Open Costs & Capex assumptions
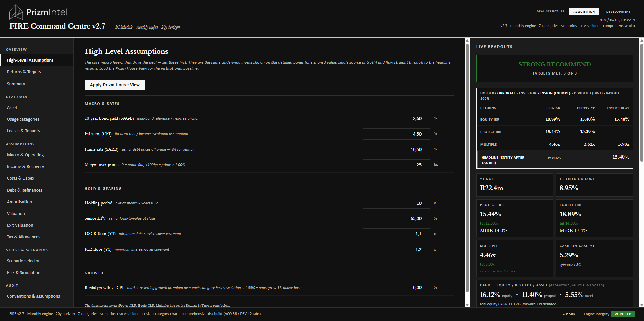This screenshot has height=321, width=644. point(37,178)
